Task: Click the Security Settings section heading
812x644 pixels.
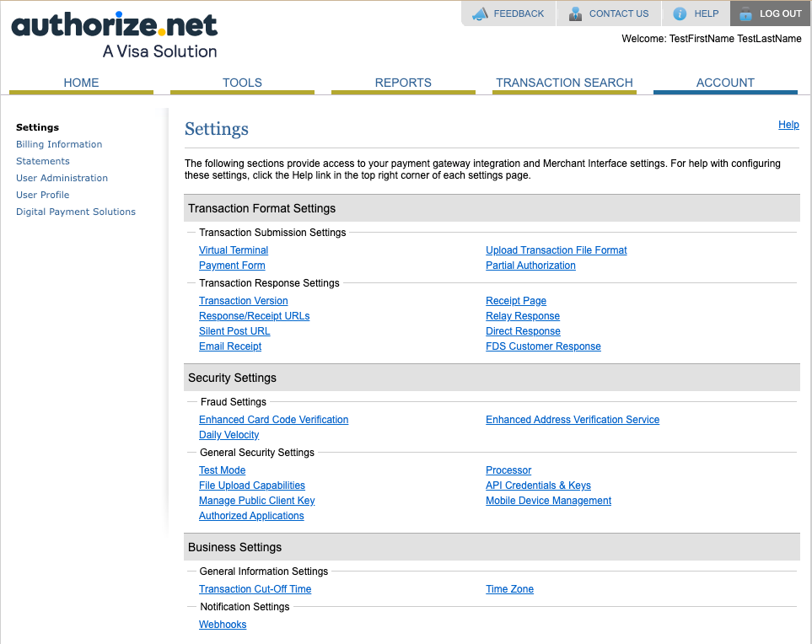Action: click(232, 378)
